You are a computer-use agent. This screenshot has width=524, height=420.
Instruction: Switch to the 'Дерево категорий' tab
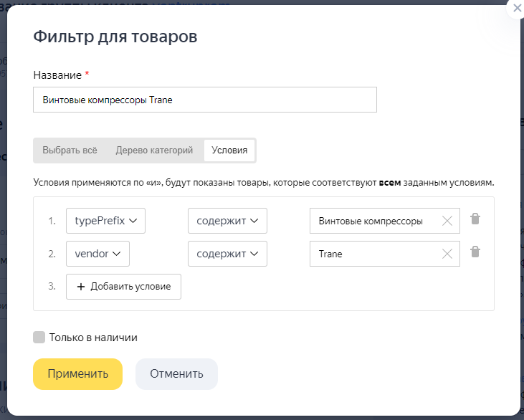[154, 151]
